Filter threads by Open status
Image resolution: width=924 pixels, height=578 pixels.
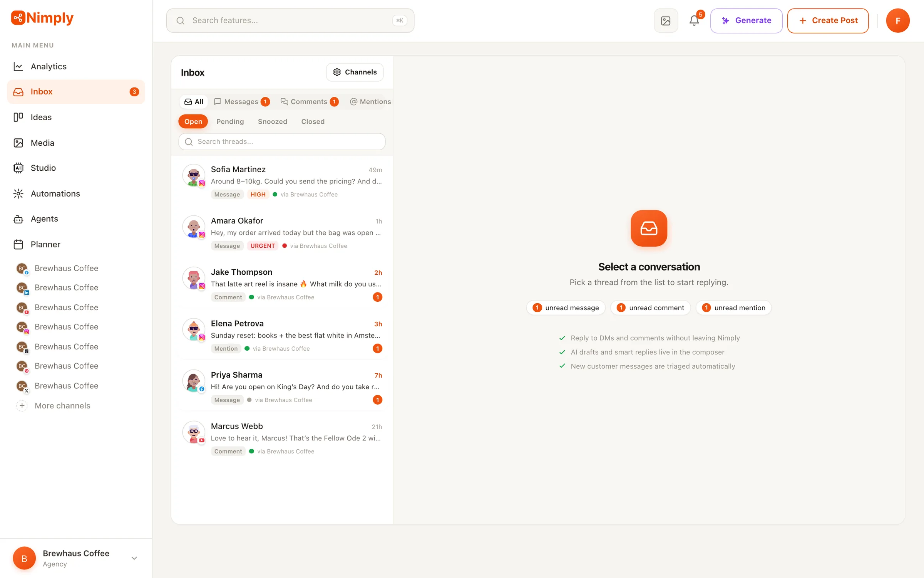193,121
